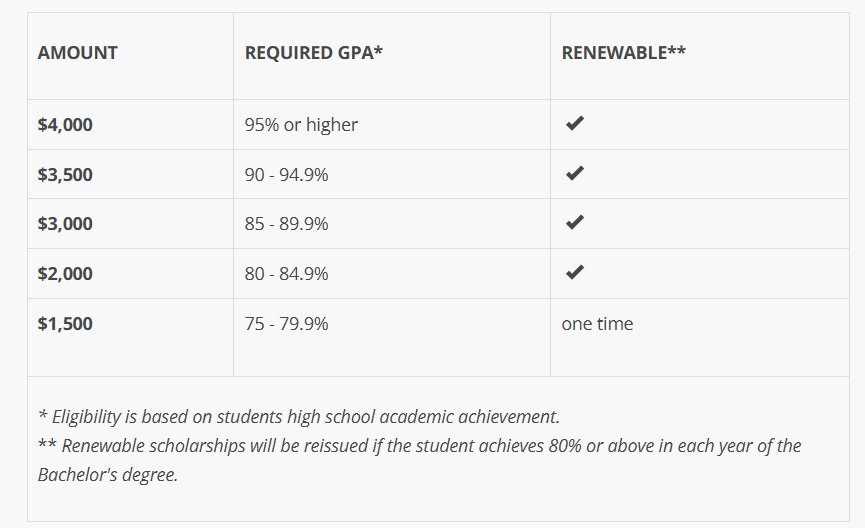Click the "75 - 79.9%" GPA cell
The width and height of the screenshot is (865, 528).
[286, 324]
